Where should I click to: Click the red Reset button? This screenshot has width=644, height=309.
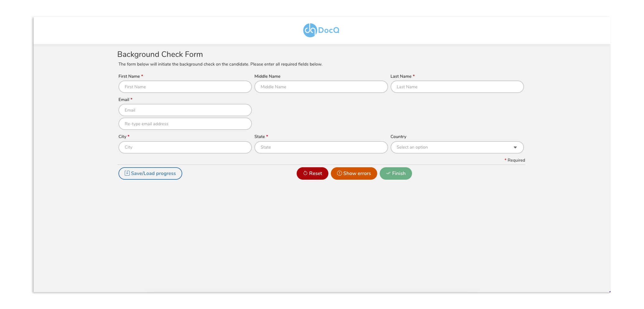click(x=313, y=173)
